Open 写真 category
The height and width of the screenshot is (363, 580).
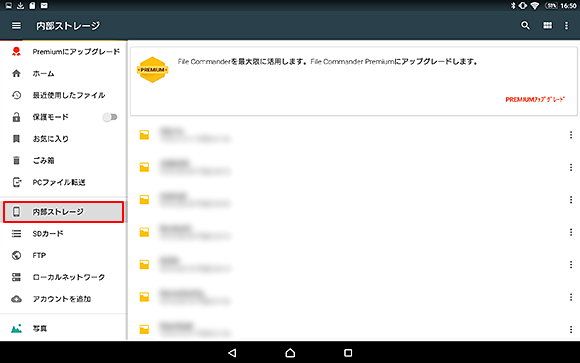tap(64, 328)
